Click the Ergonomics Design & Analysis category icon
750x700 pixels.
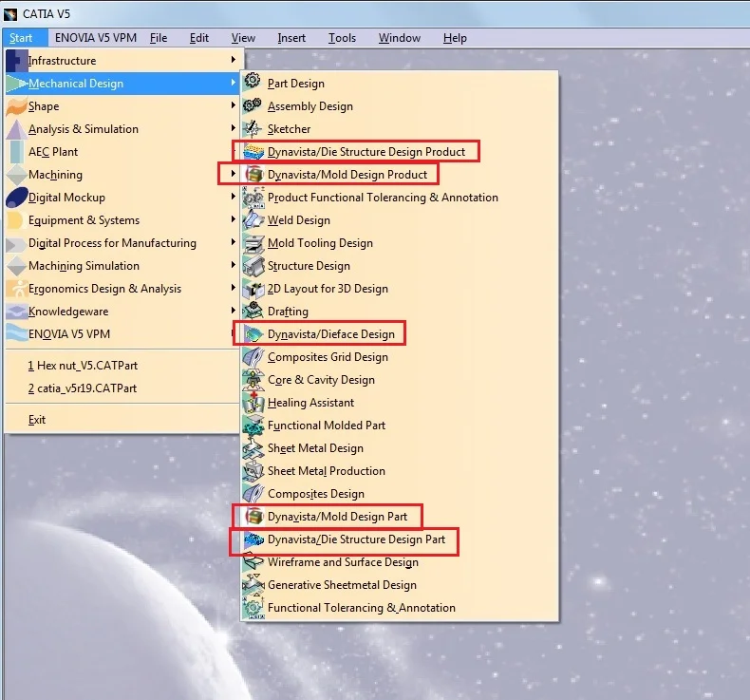pos(17,289)
